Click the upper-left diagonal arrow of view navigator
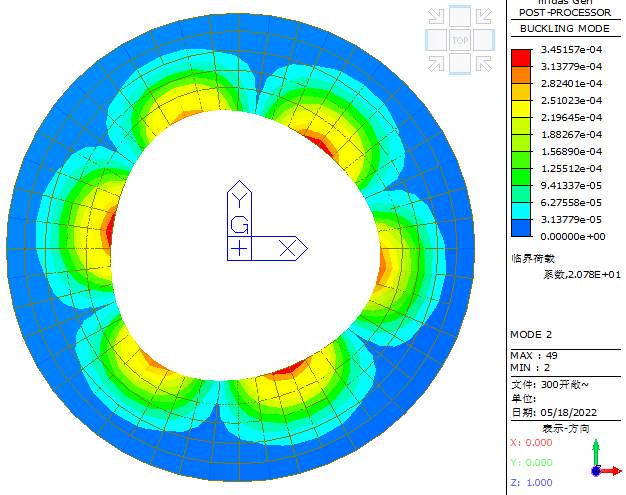Image resolution: width=626 pixels, height=495 pixels. 436,16
